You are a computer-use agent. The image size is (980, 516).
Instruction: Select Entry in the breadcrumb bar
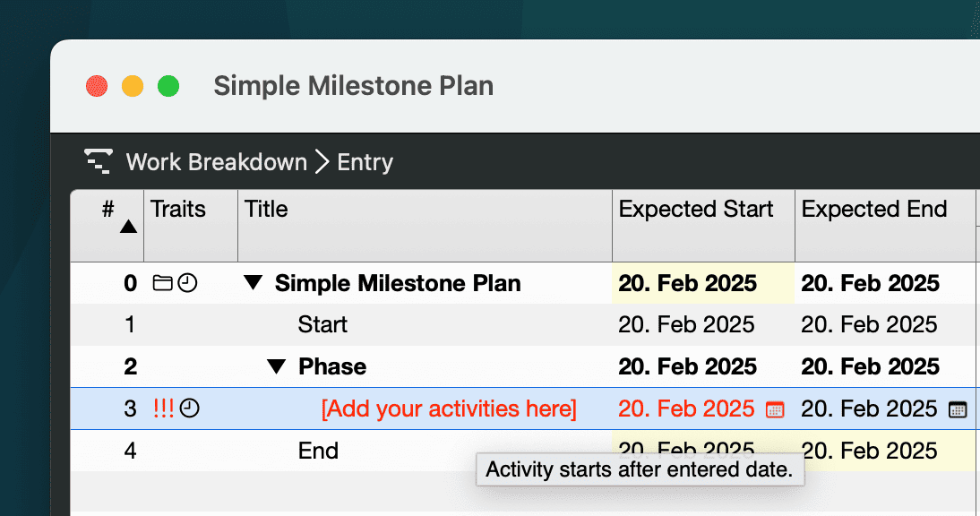tap(365, 162)
